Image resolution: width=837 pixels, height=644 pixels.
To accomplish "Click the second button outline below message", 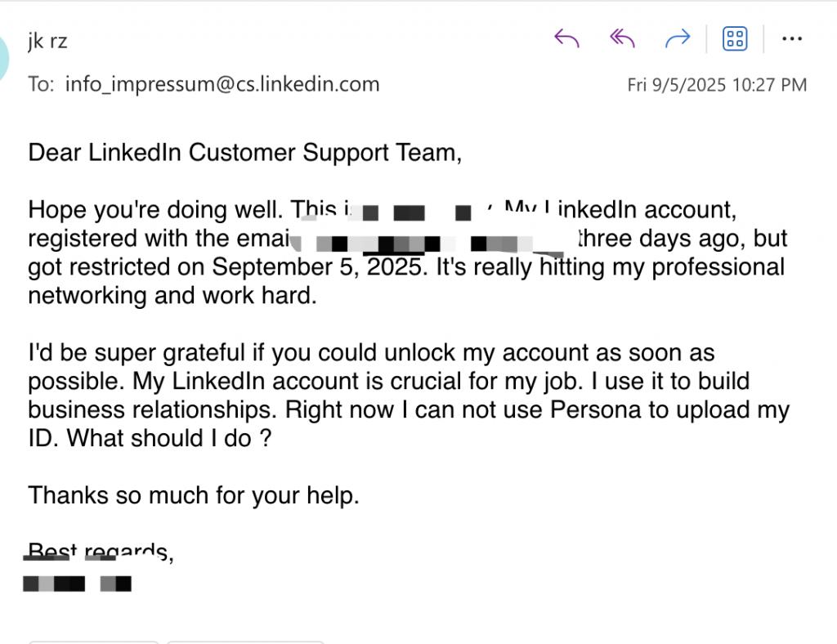I will pos(245,642).
